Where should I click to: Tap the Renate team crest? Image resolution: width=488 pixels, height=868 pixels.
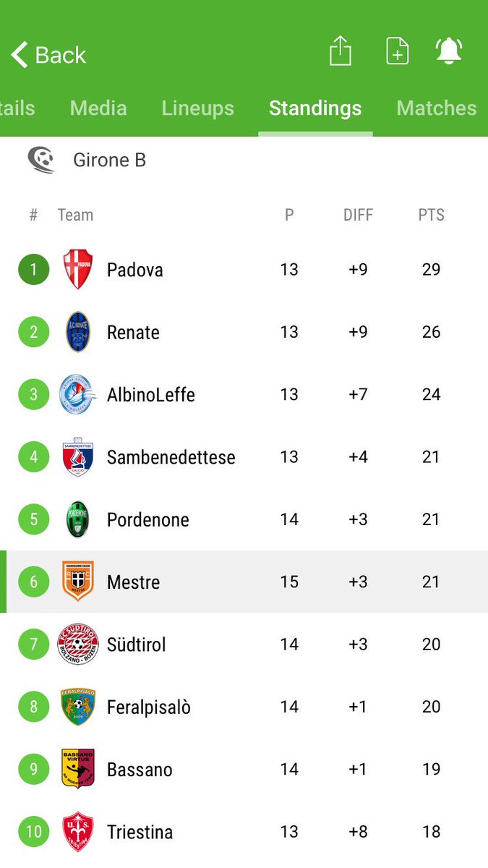(x=77, y=332)
